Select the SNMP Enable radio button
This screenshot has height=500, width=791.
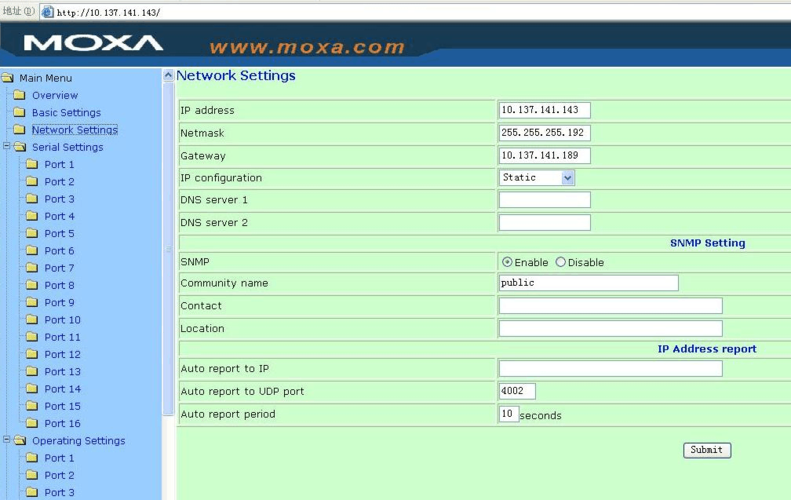(507, 262)
